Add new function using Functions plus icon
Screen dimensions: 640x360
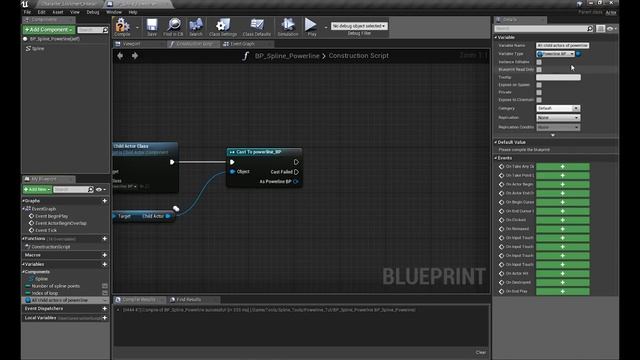(x=104, y=238)
